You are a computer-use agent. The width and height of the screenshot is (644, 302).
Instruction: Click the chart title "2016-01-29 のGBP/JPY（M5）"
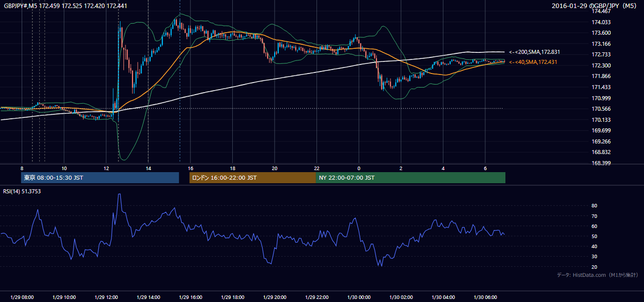pos(594,6)
